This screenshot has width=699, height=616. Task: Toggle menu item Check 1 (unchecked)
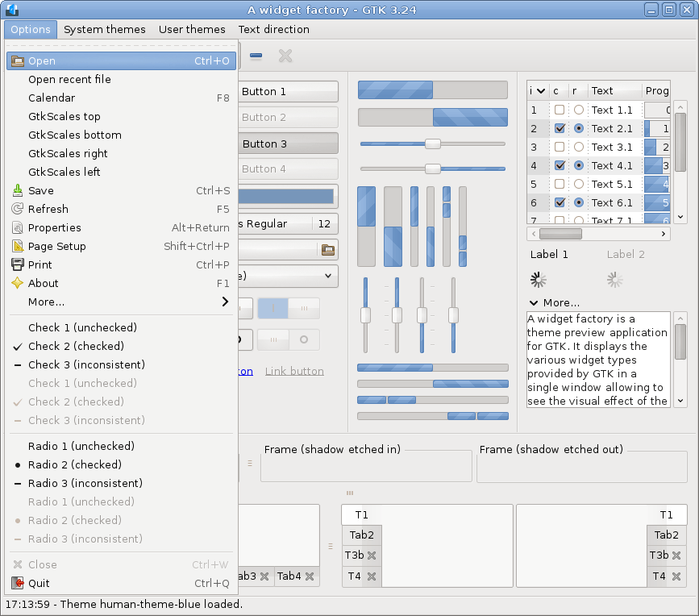point(121,327)
